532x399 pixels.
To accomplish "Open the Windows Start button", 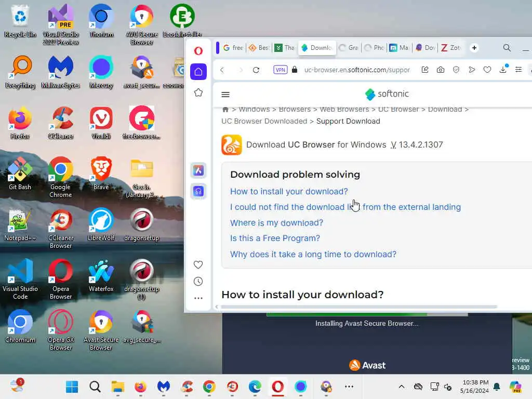I will click(x=72, y=387).
